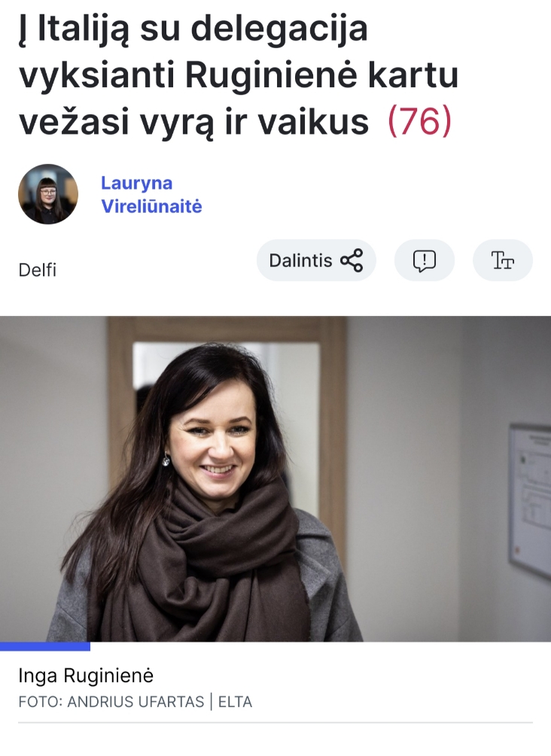This screenshot has width=551, height=756.
Task: Click the Delfi source label
Action: tap(37, 270)
